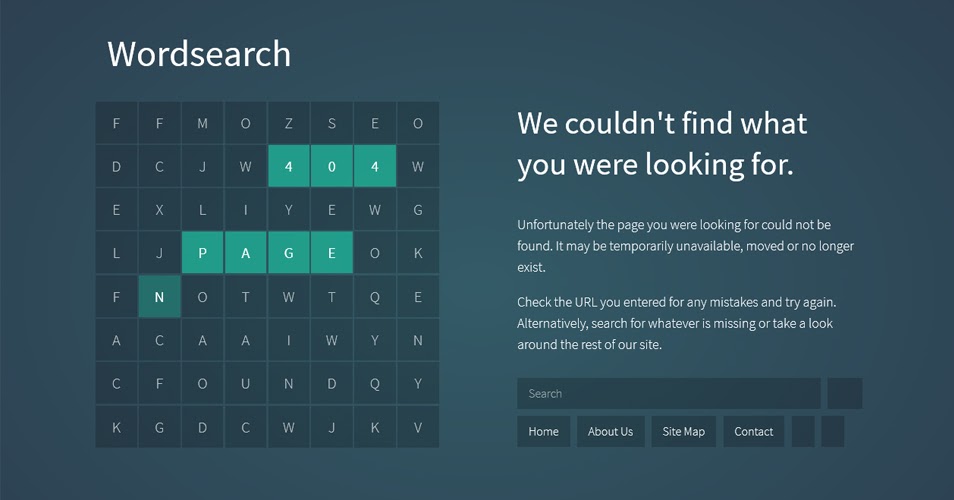Click the M tile in the top row
954x500 pixels.
(203, 123)
